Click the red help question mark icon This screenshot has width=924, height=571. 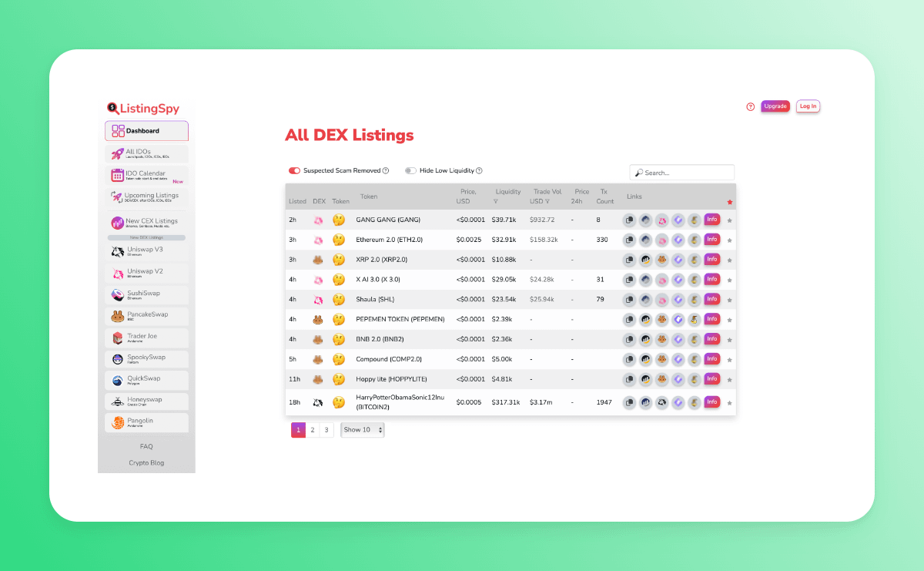coord(751,106)
